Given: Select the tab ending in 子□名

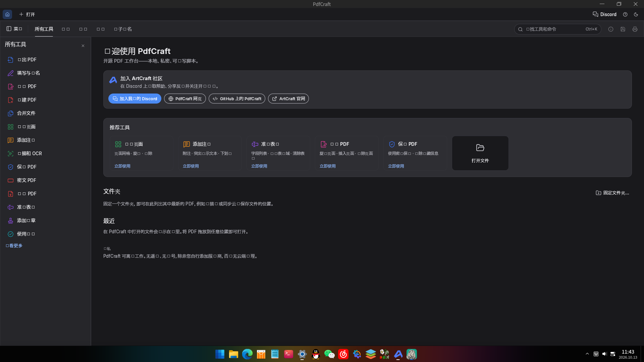Looking at the screenshot, I should click(x=123, y=29).
